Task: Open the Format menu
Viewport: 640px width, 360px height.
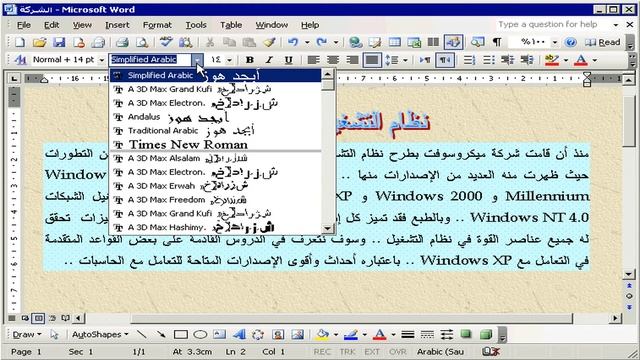Action: click(157, 25)
